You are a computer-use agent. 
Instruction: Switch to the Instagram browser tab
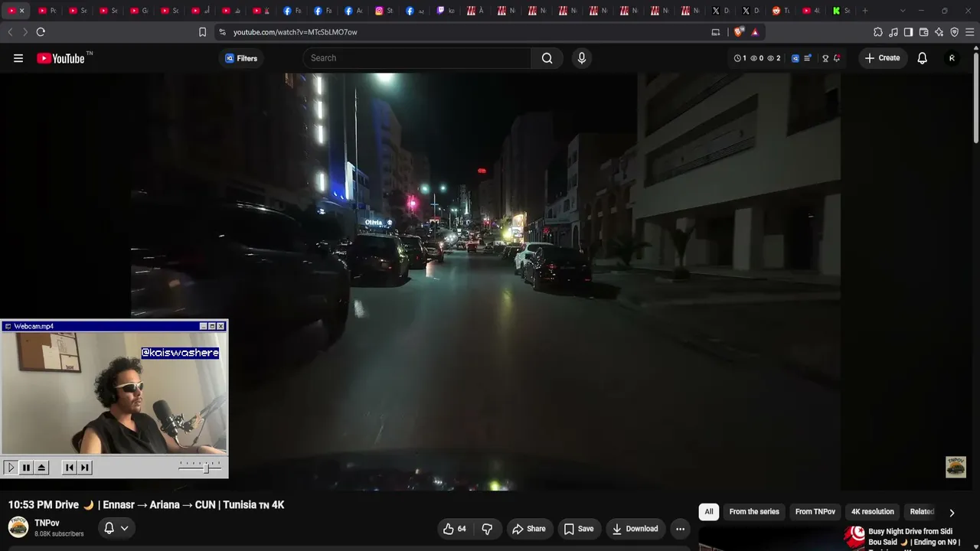[x=385, y=11]
